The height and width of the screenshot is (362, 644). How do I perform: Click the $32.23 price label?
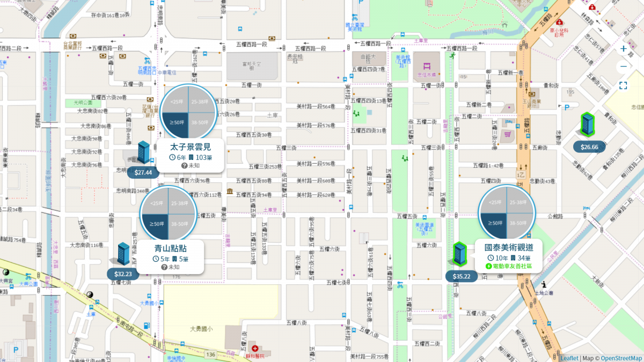coord(123,274)
